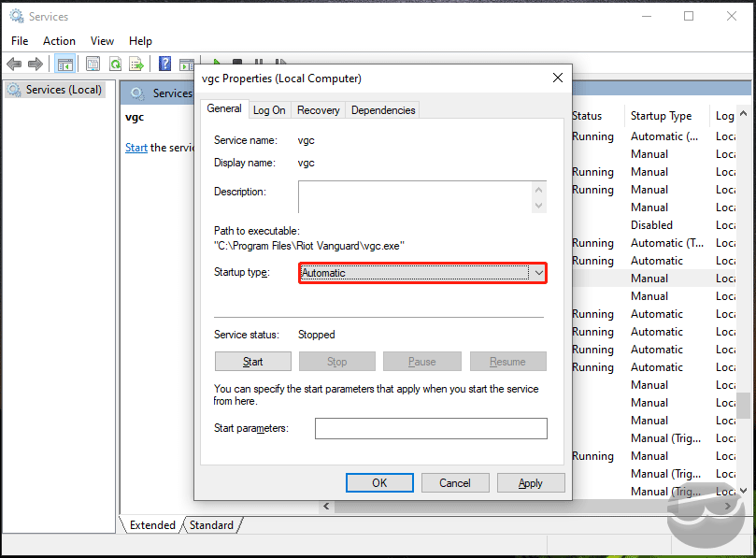Toggle the Show/Hide Console Tree icon
The width and height of the screenshot is (756, 558).
(65, 64)
